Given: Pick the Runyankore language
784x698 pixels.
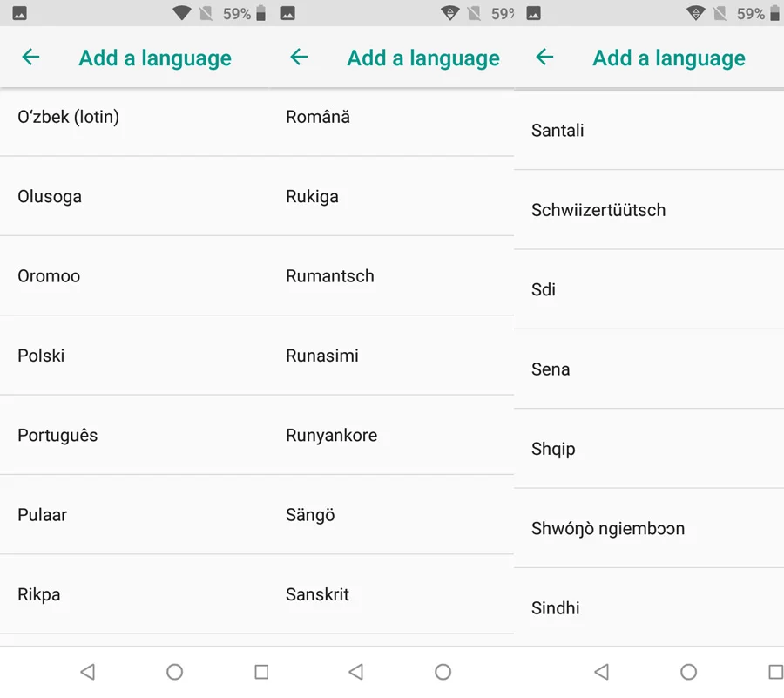Looking at the screenshot, I should (391, 435).
